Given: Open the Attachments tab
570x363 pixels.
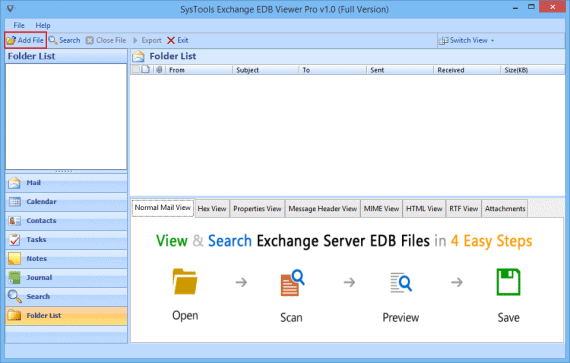Looking at the screenshot, I should 505,209.
